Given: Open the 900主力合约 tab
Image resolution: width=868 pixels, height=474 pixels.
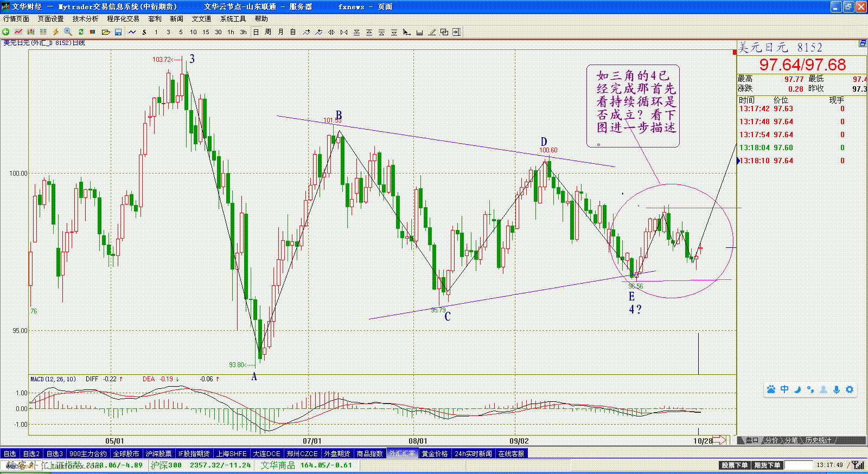Looking at the screenshot, I should pos(88,454).
